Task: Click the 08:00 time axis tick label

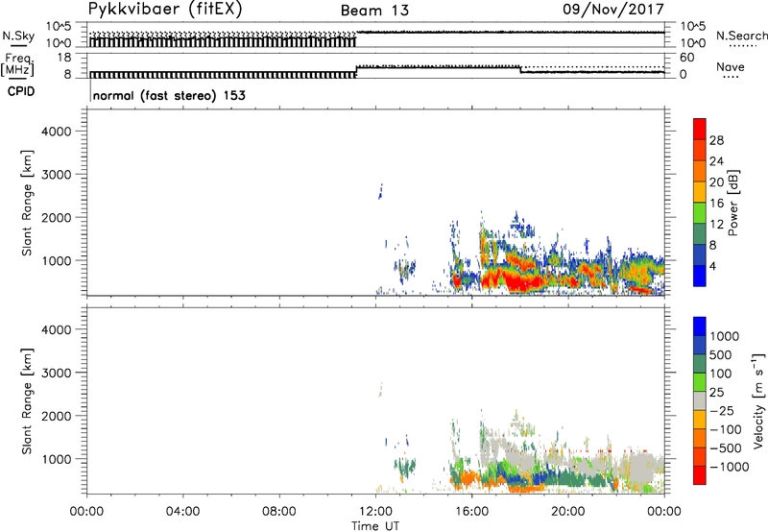Action: coord(279,512)
